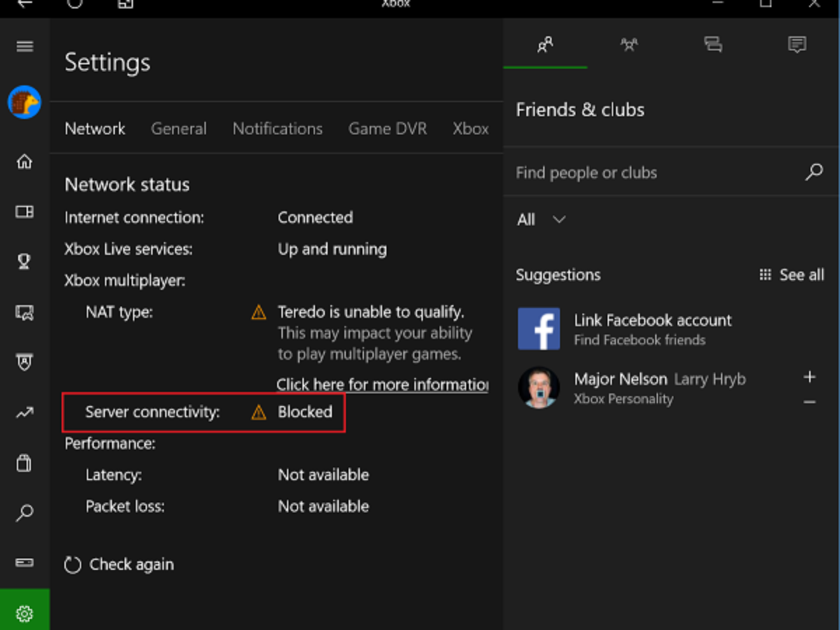Switch to the General settings tab
This screenshot has height=630, width=840.
coord(178,129)
